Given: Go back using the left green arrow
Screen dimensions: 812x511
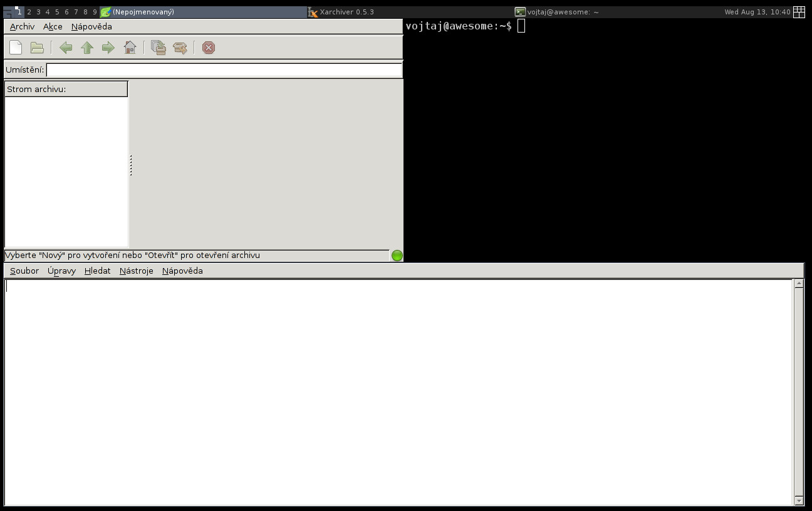Looking at the screenshot, I should pos(66,48).
